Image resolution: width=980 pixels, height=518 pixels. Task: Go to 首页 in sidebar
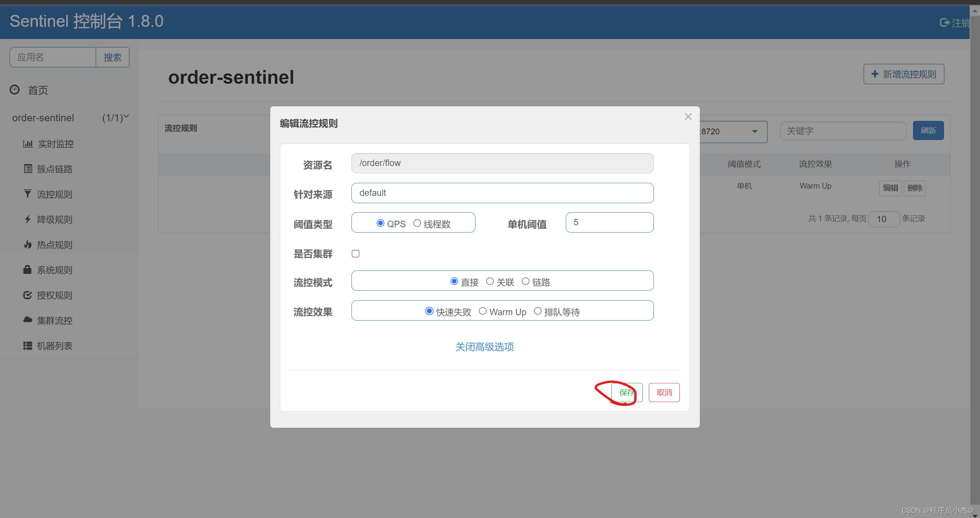pyautogui.click(x=38, y=90)
